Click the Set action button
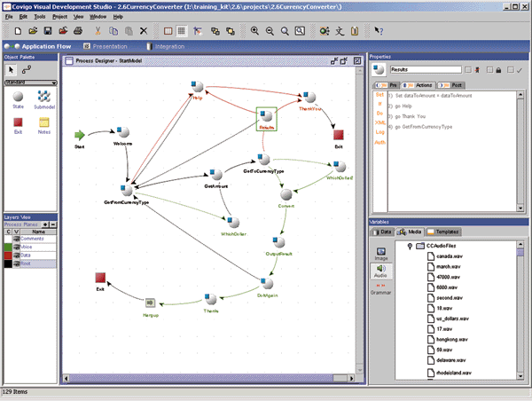This screenshot has height=401, width=532. [379, 94]
